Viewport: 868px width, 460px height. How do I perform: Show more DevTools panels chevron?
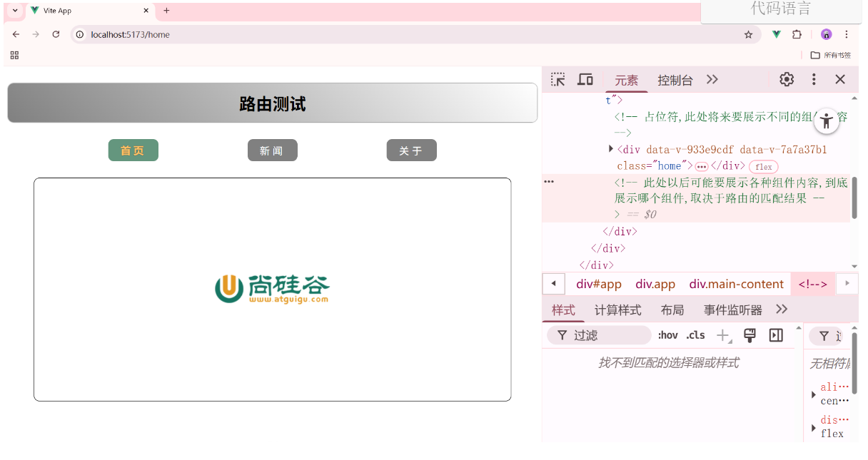pyautogui.click(x=712, y=79)
